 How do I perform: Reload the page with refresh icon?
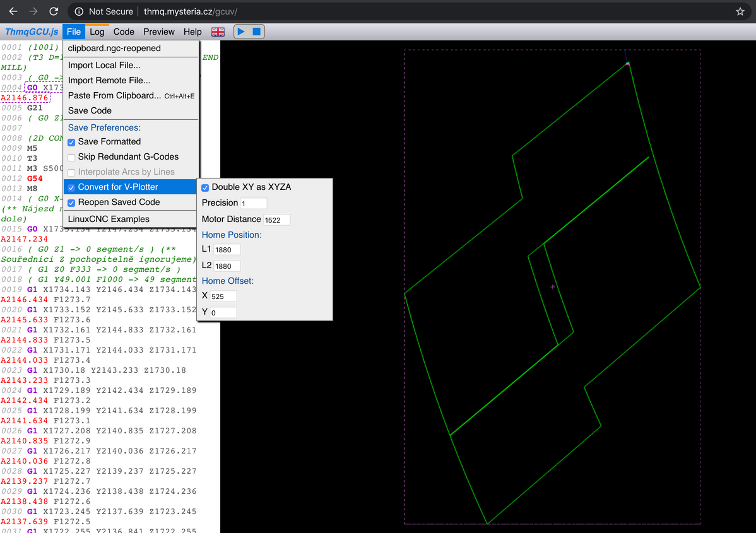point(54,11)
